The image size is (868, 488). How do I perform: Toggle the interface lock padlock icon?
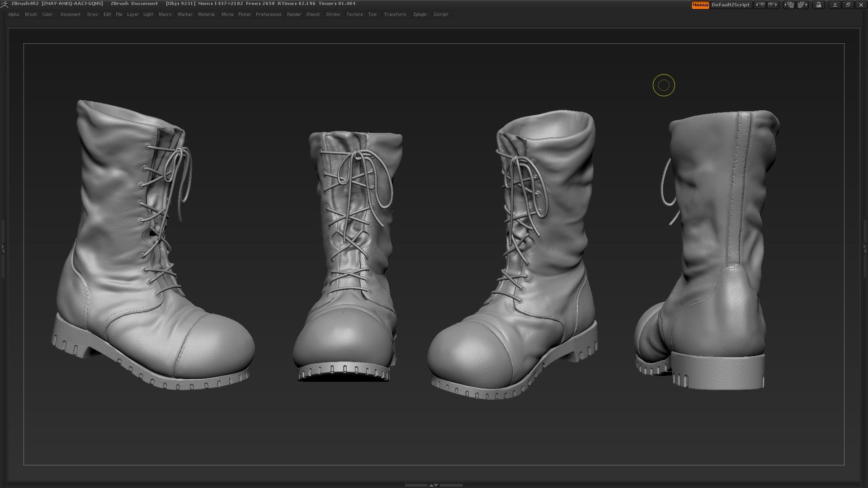pos(818,5)
